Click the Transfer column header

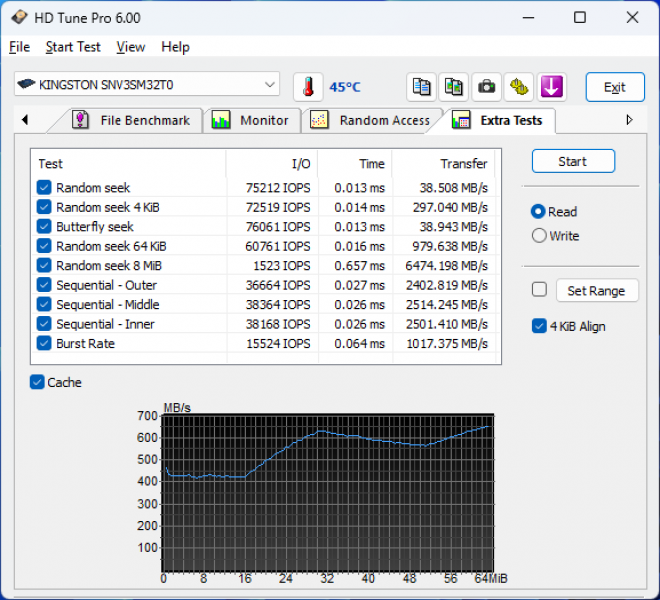(463, 163)
